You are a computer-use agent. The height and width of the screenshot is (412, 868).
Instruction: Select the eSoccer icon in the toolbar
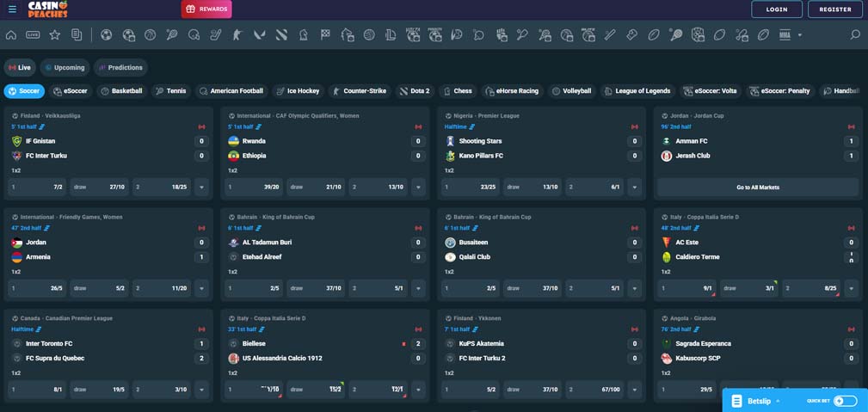click(x=128, y=35)
